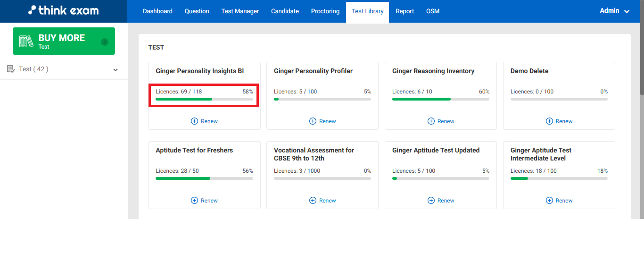This screenshot has height=270, width=644.
Task: Click plus icon for Ginger Personality Insights BI renew
Action: tap(194, 121)
